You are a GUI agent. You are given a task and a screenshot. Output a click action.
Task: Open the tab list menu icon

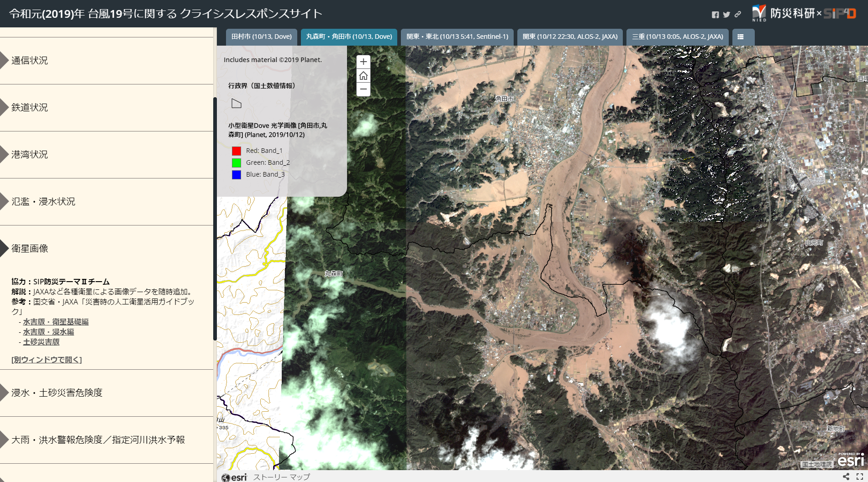[x=741, y=37]
